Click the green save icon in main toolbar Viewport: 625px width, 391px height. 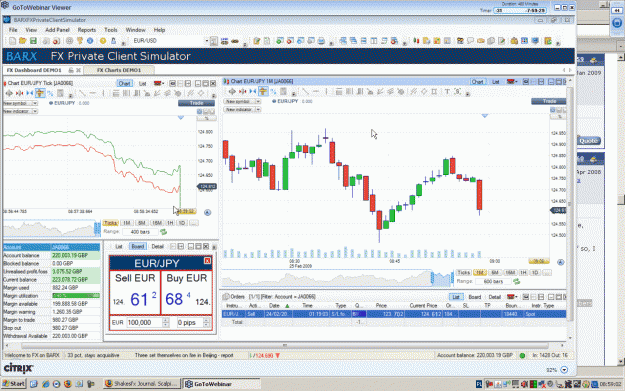point(33,41)
